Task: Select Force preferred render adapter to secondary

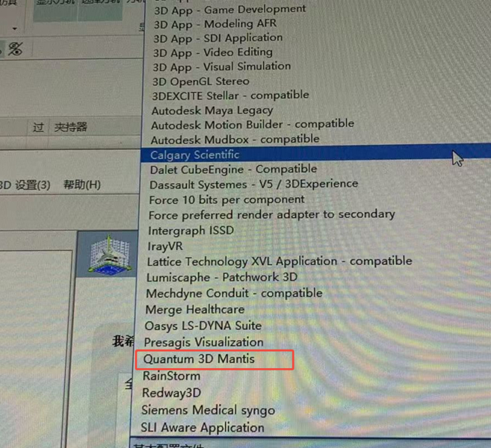Action: pyautogui.click(x=271, y=214)
